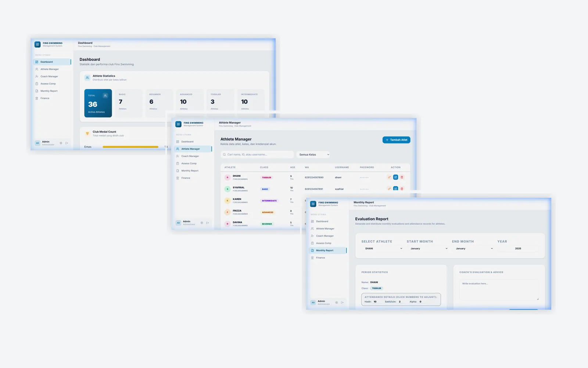The image size is (588, 368).
Task: Open Finance in Monthly Report window sidebar
Action: pyautogui.click(x=327, y=258)
